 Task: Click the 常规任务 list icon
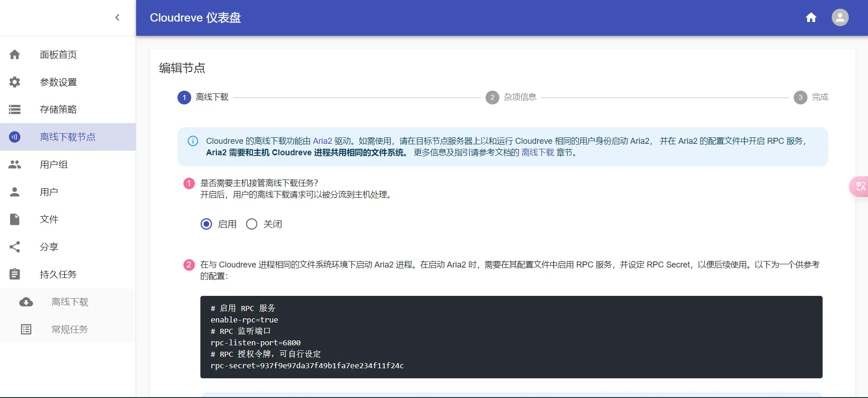coord(26,329)
